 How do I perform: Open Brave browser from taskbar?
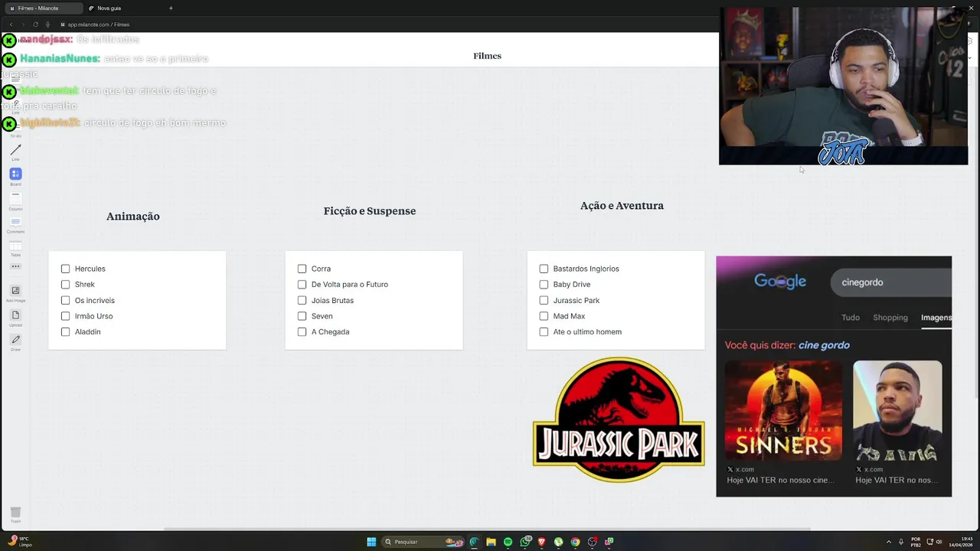[x=542, y=542]
